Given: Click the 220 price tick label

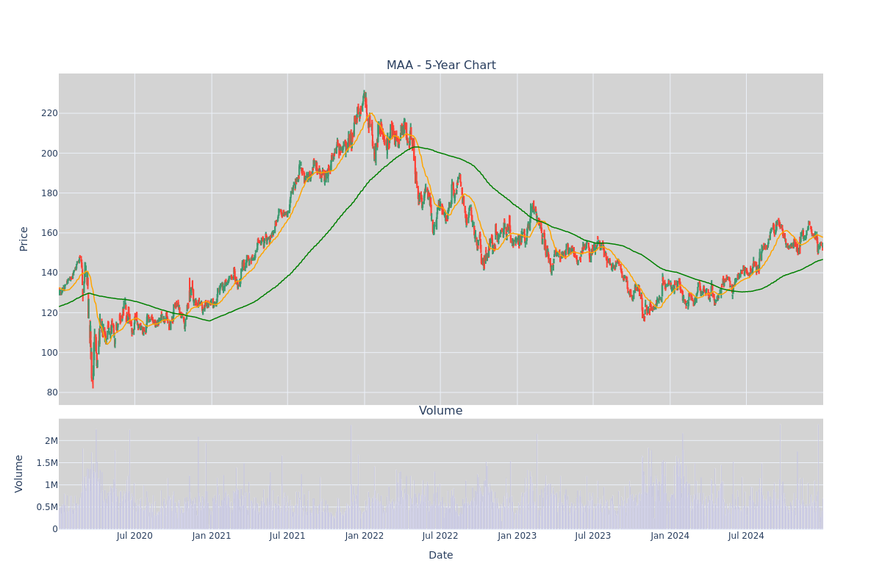Looking at the screenshot, I should pyautogui.click(x=49, y=113).
